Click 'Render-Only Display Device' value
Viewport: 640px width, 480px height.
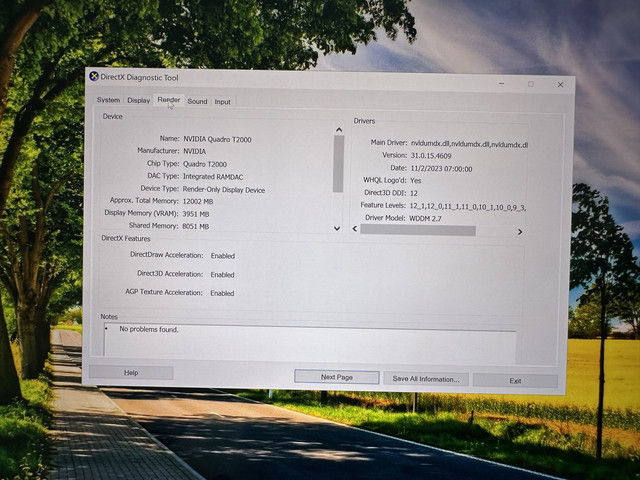(224, 190)
